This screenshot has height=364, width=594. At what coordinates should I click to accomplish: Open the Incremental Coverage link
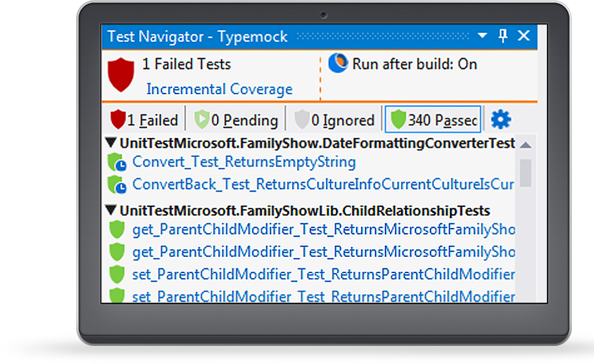(x=220, y=89)
